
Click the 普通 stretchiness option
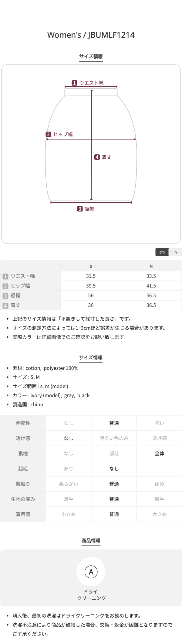(114, 423)
